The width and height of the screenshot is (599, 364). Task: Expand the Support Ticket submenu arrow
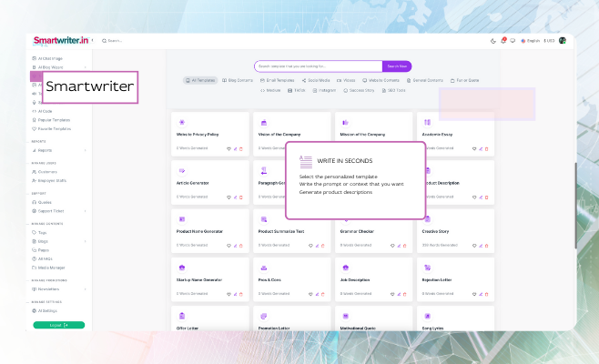pyautogui.click(x=85, y=211)
